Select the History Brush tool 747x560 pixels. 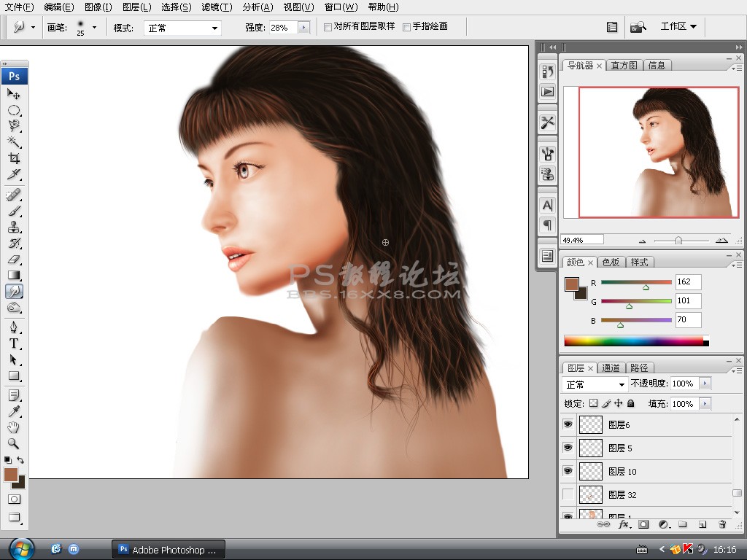[x=14, y=244]
